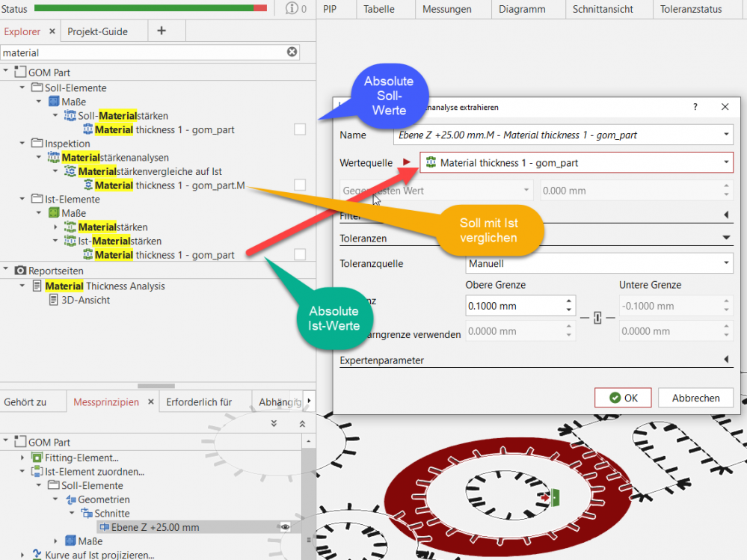The image size is (747, 560).
Task: Open the Wertequelle dropdown
Action: tap(726, 162)
